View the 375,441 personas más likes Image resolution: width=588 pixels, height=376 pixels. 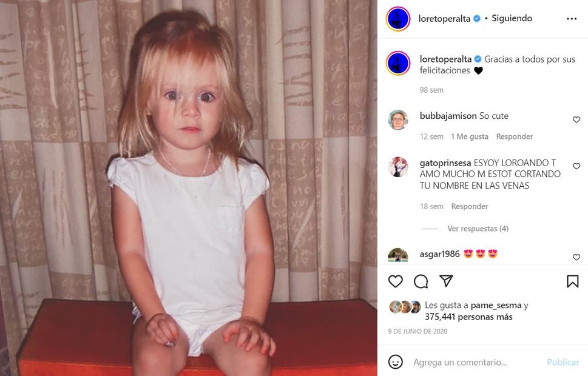click(468, 317)
